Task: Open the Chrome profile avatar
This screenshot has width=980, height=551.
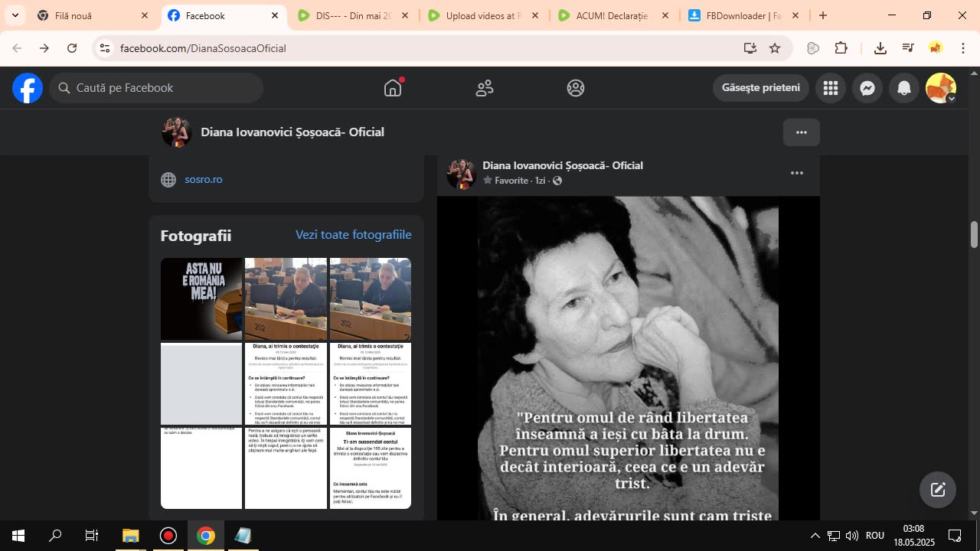Action: pyautogui.click(x=936, y=48)
